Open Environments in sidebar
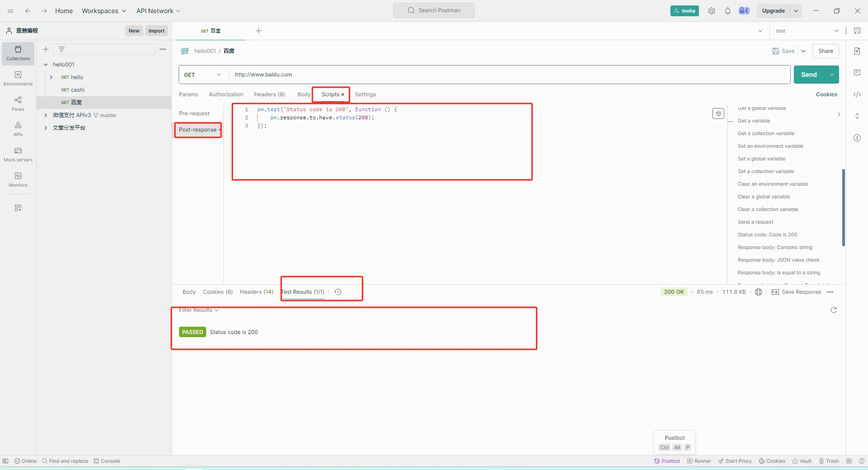Screen dimensions: 868x470 pyautogui.click(x=18, y=79)
